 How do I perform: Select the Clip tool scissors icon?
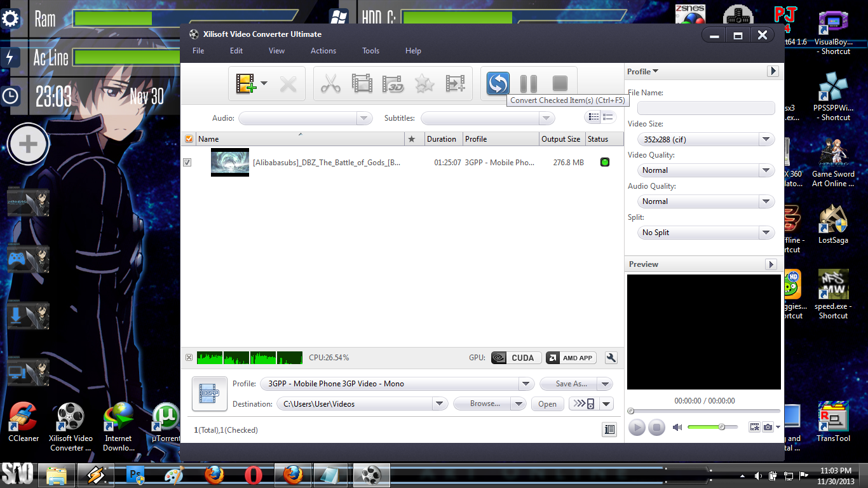tap(330, 83)
